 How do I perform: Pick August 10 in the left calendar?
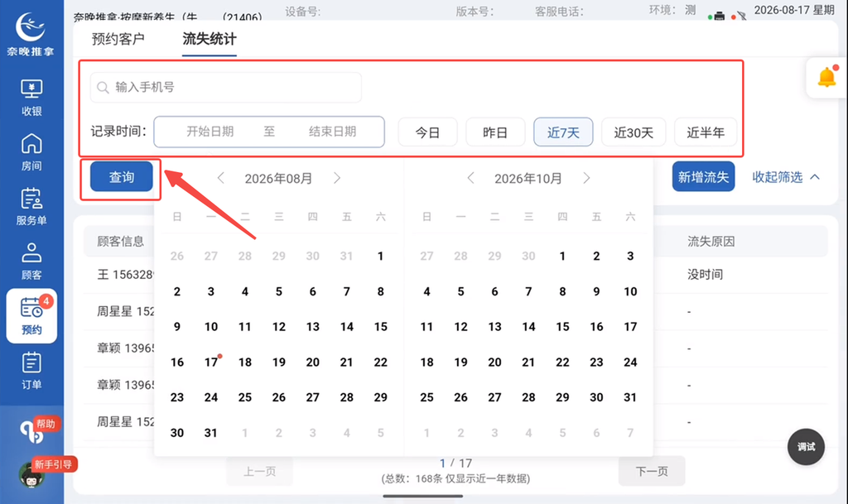tap(211, 327)
